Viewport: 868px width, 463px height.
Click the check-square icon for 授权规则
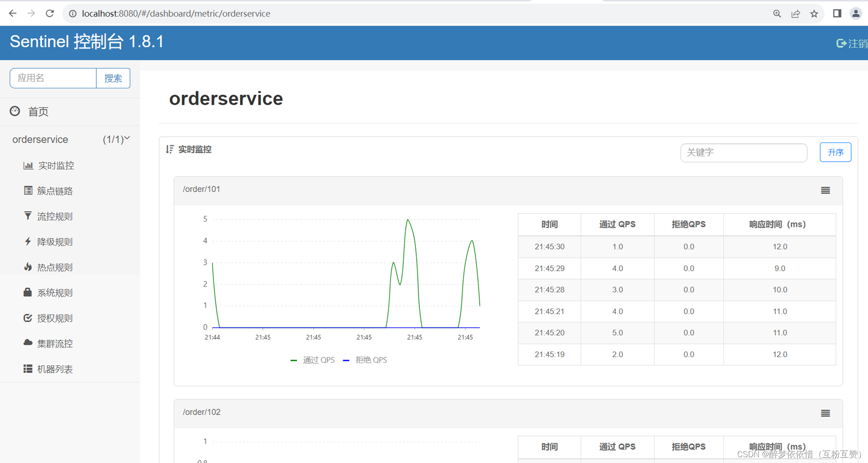point(27,318)
